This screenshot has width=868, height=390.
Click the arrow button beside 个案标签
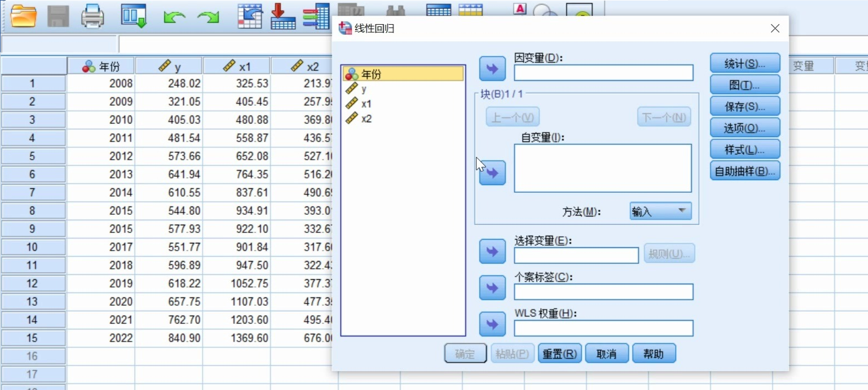(x=492, y=288)
